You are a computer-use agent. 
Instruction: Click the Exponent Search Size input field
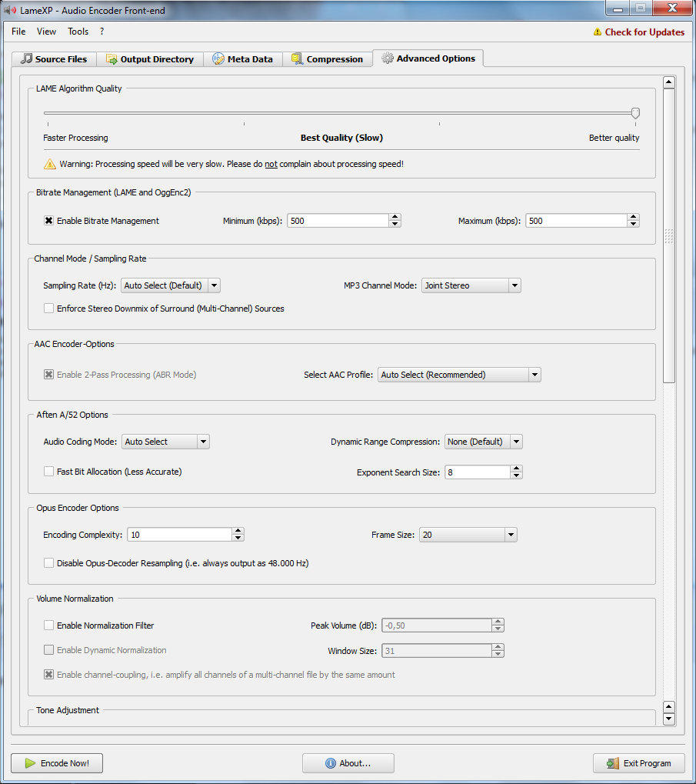click(x=478, y=472)
